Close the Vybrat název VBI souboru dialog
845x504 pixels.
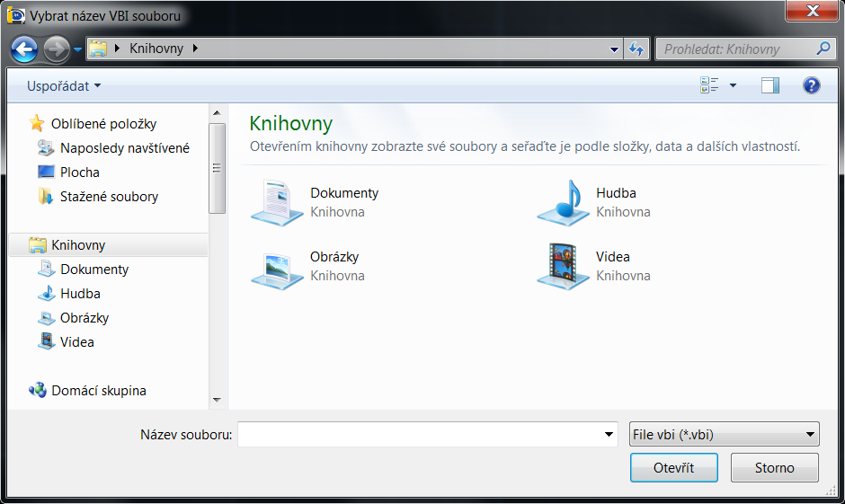click(812, 11)
